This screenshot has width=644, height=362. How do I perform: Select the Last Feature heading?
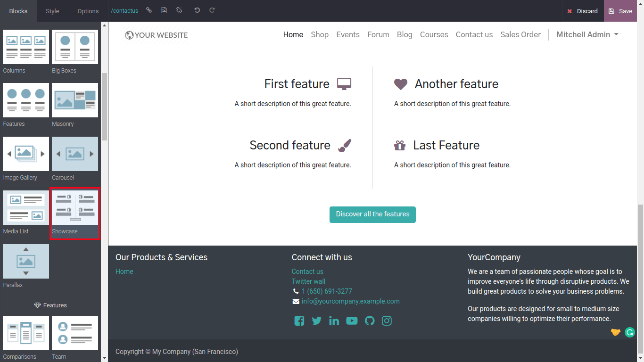click(x=446, y=145)
